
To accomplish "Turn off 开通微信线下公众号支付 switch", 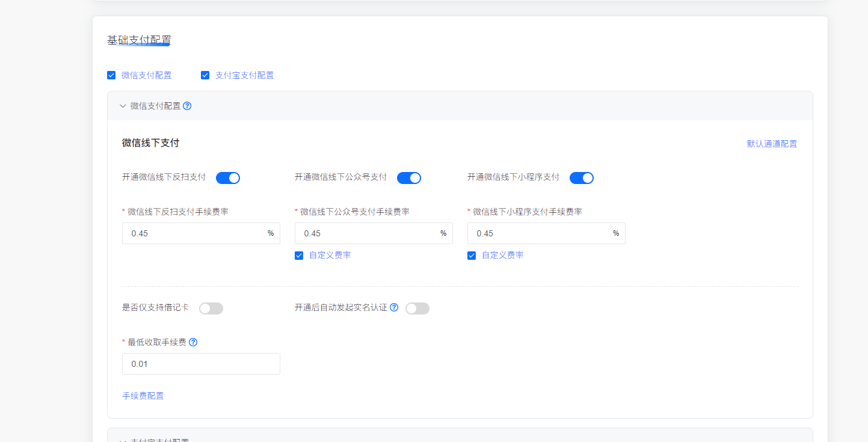I will (409, 177).
